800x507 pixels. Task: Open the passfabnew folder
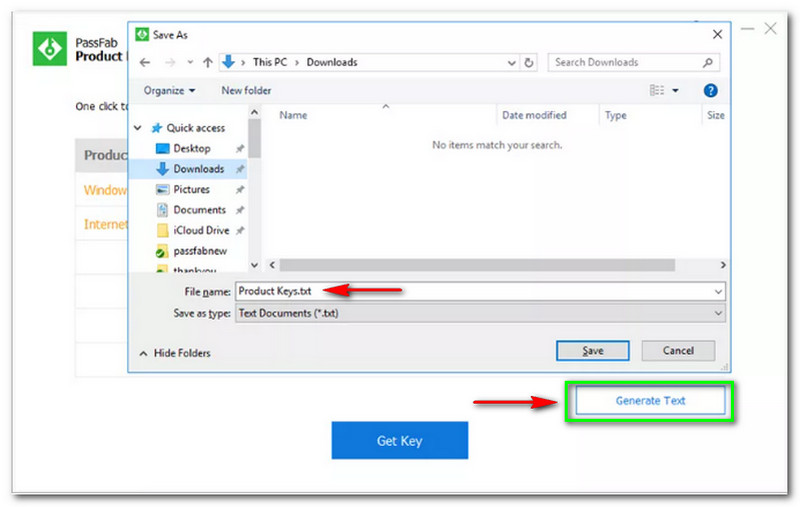(200, 251)
